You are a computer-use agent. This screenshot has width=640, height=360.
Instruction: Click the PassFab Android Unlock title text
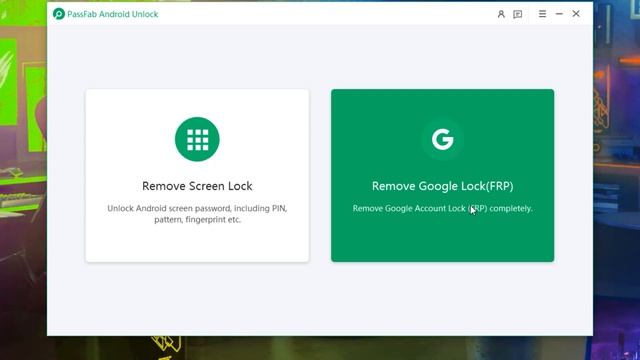[x=113, y=14]
